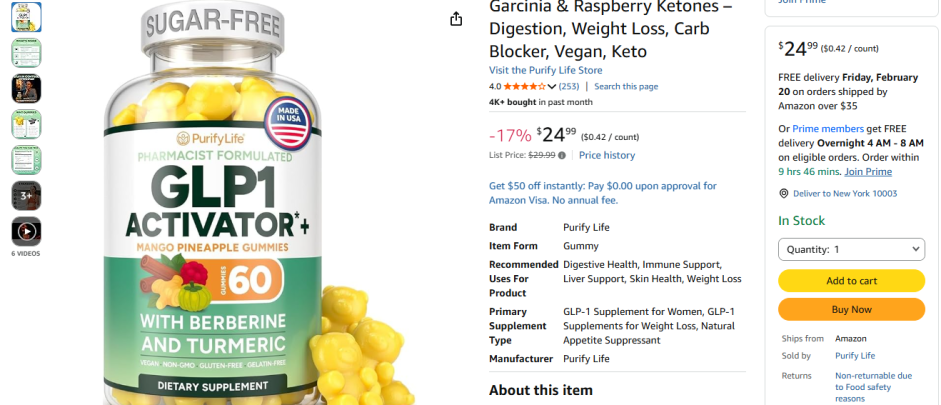Viewport: 941px width, 405px height.
Task: Visit the Purify Life Store
Action: pos(545,70)
